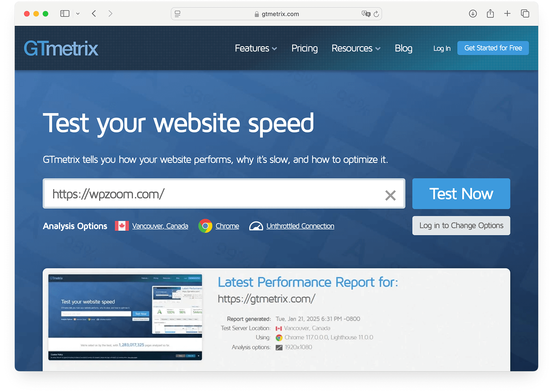Open the latest report screenshot thumbnail

pyautogui.click(x=125, y=317)
